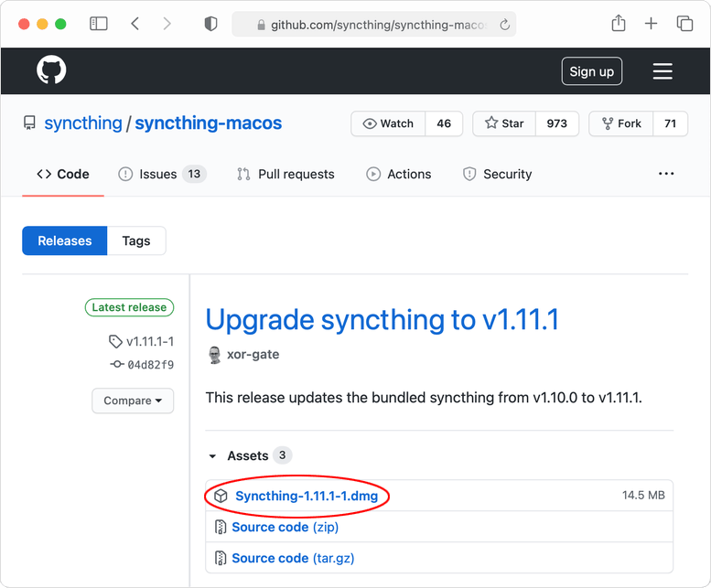Watch the repository
This screenshot has height=588, width=711.
click(388, 123)
